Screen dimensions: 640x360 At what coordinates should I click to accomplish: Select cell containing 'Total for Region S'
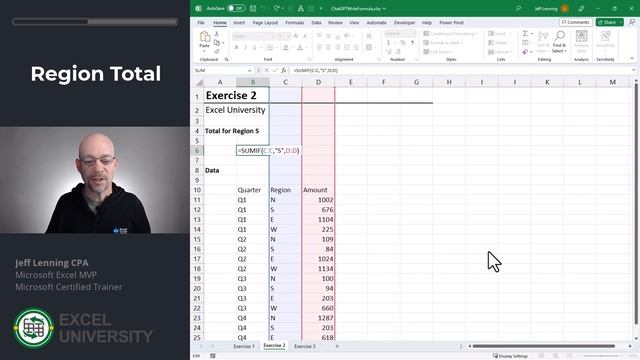(232, 131)
